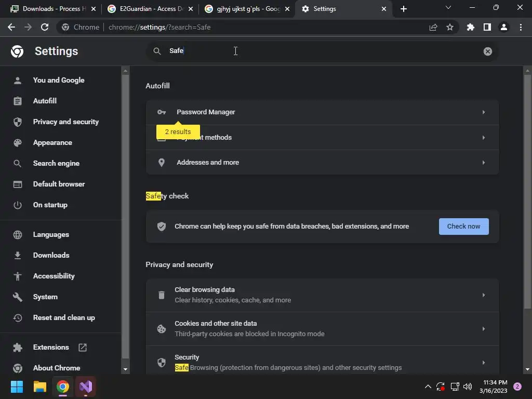Open network icon in system tray
Image resolution: width=532 pixels, height=399 pixels.
click(x=455, y=387)
